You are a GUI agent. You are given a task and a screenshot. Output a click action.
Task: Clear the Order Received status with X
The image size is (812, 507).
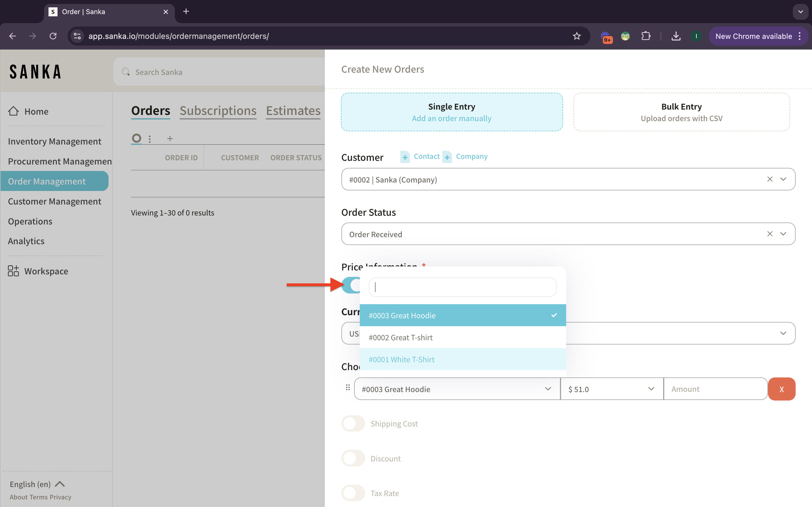770,234
